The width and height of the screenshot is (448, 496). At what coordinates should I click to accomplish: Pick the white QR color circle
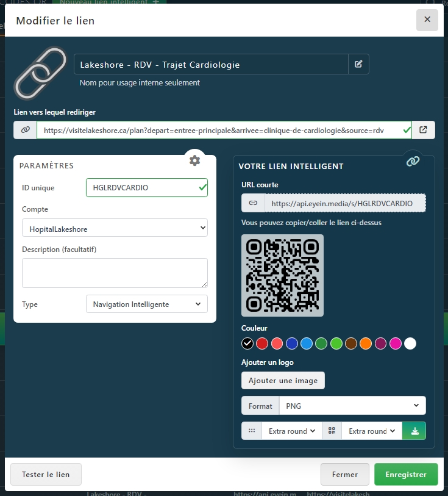tap(410, 343)
